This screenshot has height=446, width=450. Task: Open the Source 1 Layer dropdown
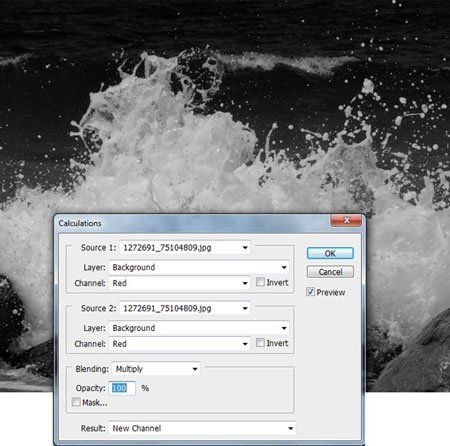(x=199, y=267)
